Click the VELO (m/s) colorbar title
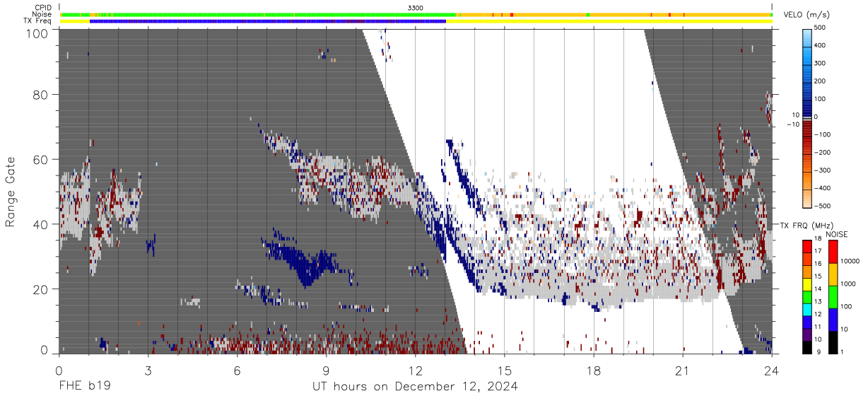Image resolution: width=868 pixels, height=401 pixels. (807, 15)
